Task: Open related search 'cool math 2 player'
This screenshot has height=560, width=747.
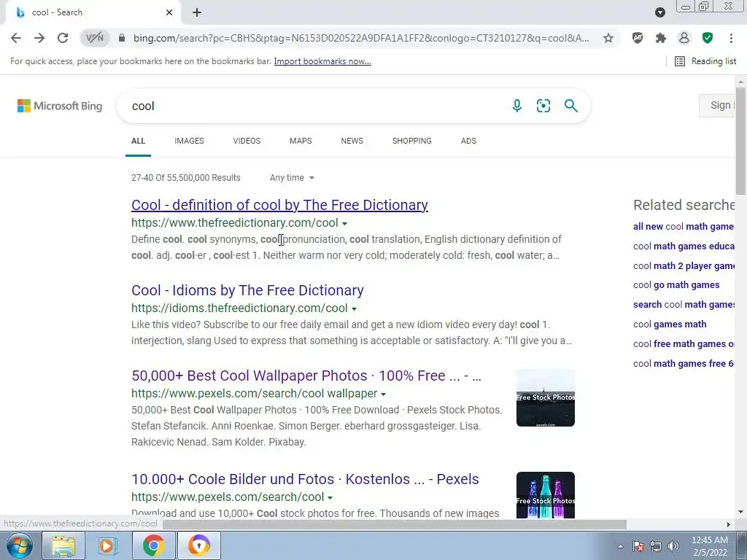Action: [684, 265]
